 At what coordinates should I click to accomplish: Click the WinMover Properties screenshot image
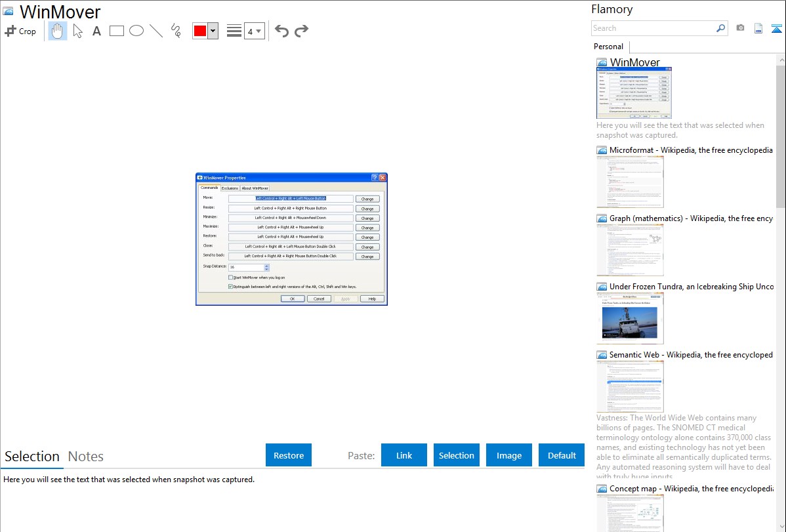pos(291,239)
